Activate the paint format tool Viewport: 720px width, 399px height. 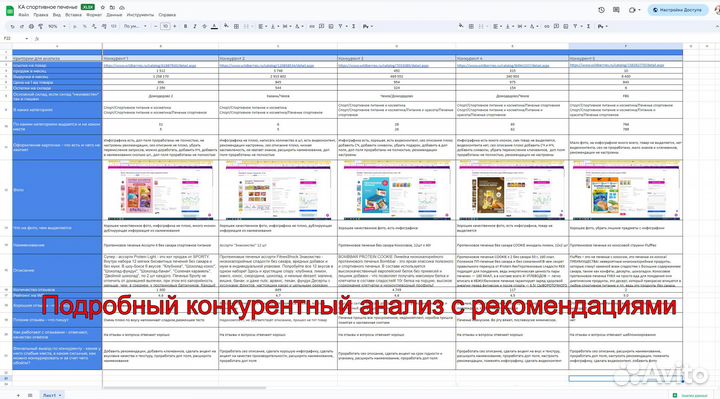pyautogui.click(x=40, y=27)
